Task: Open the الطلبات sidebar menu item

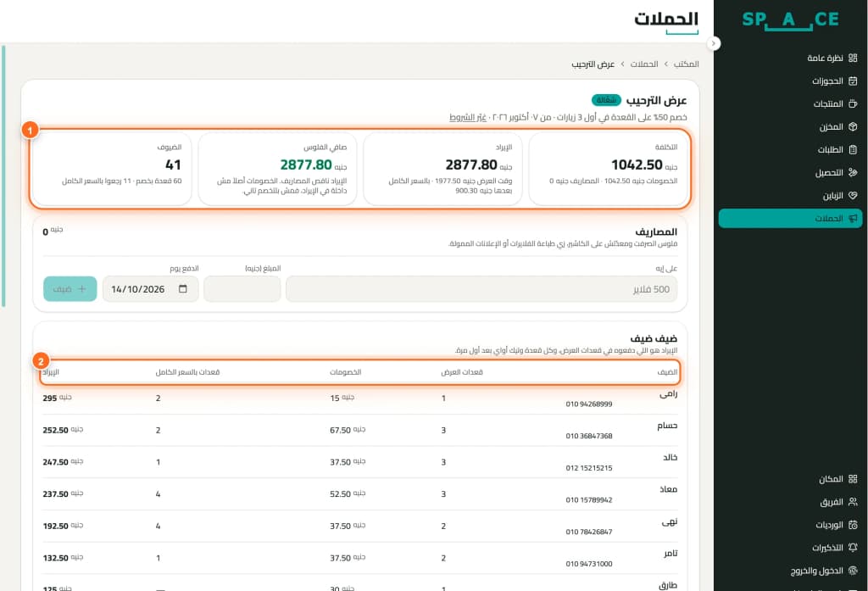Action: (x=790, y=149)
